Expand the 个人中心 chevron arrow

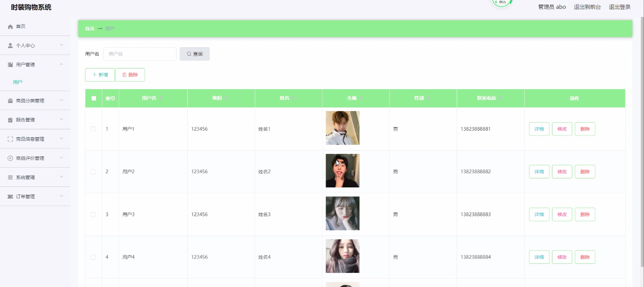coord(61,45)
